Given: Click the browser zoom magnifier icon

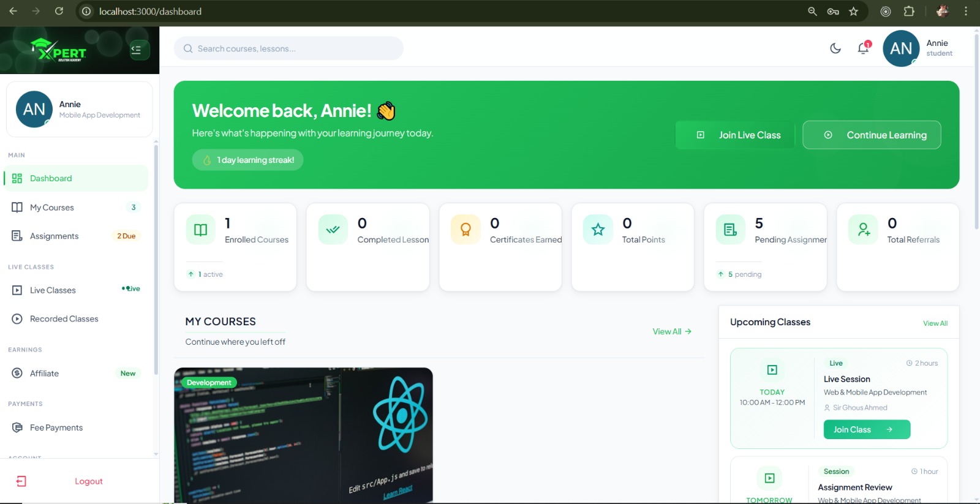Looking at the screenshot, I should click(x=812, y=11).
